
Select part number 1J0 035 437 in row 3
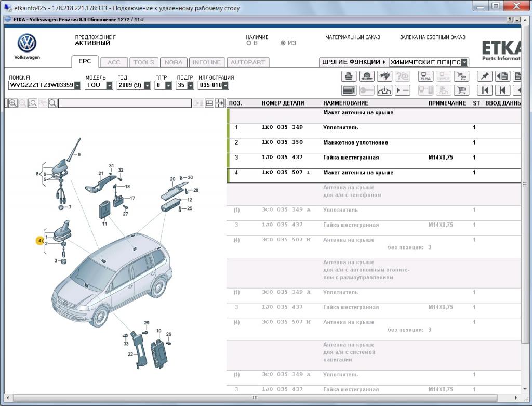click(x=282, y=157)
